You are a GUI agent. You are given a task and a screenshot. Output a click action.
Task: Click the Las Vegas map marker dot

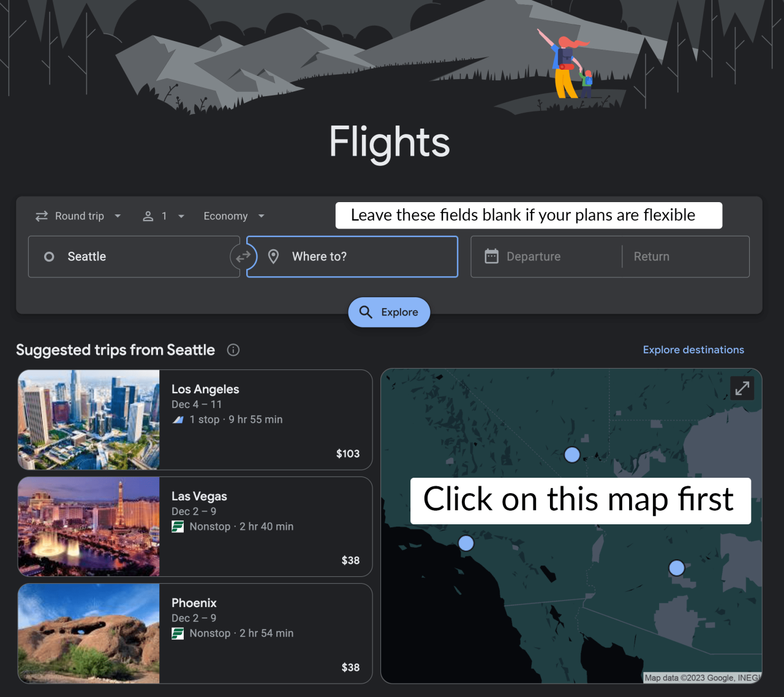572,454
